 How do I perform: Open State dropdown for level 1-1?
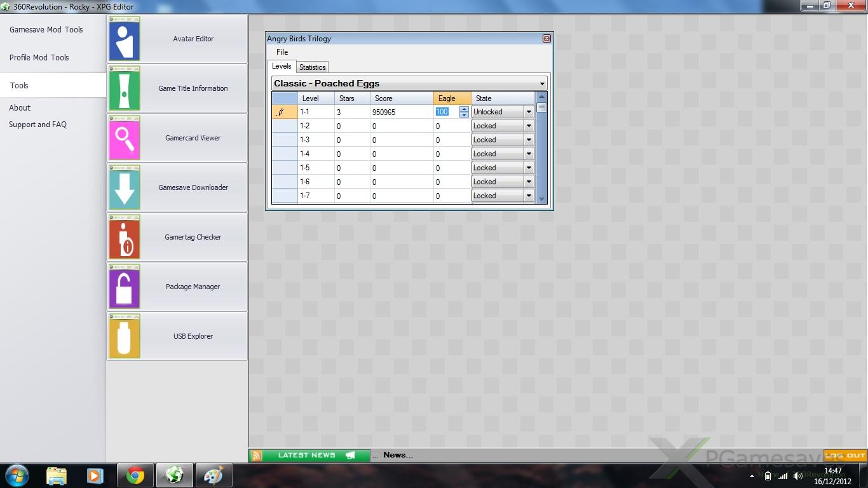coord(528,112)
